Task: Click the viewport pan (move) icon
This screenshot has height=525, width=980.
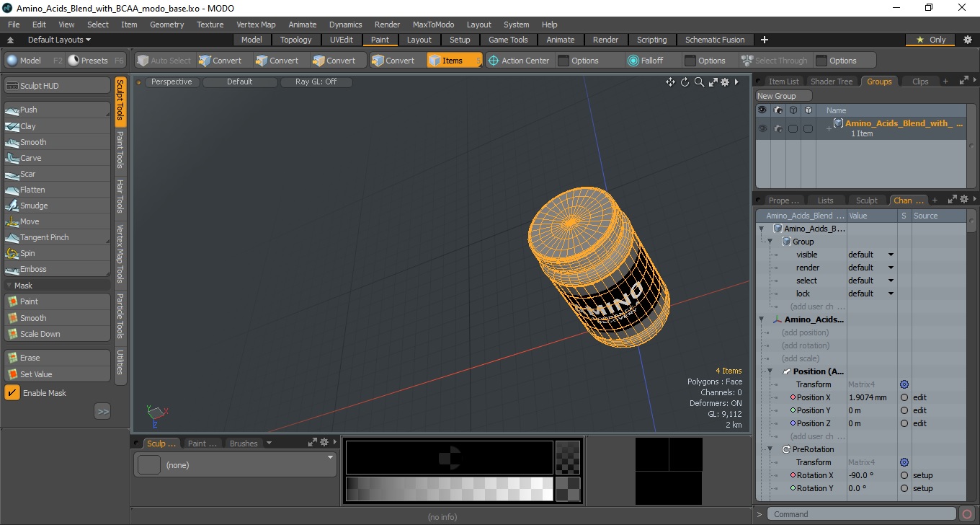Action: click(x=670, y=82)
